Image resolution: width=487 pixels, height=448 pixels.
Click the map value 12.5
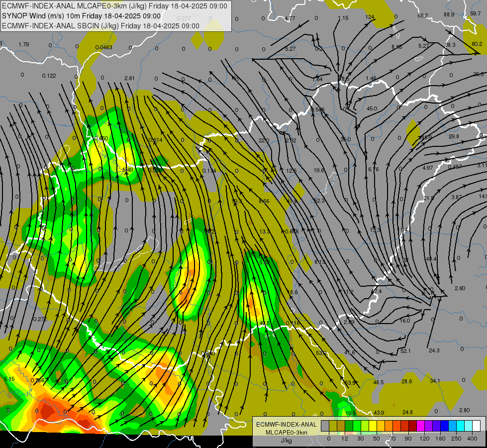point(292,171)
